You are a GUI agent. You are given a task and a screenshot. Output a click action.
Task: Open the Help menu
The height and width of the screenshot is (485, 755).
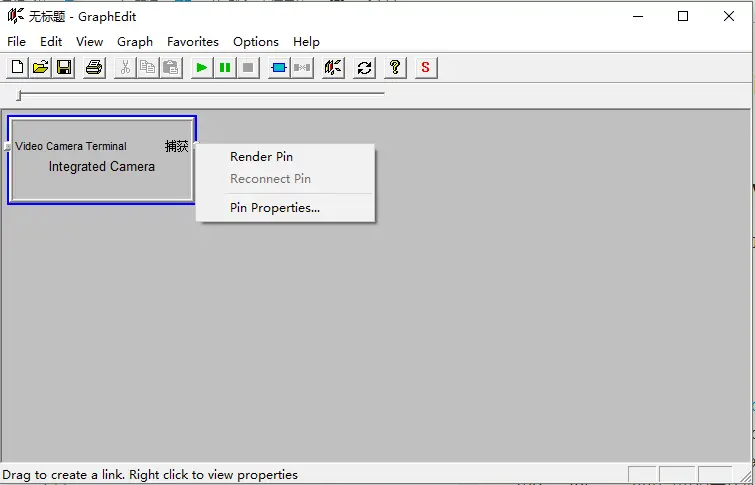coord(306,42)
